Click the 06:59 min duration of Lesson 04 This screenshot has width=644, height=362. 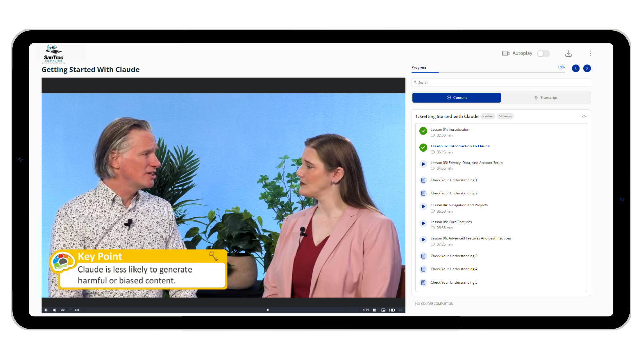445,212
